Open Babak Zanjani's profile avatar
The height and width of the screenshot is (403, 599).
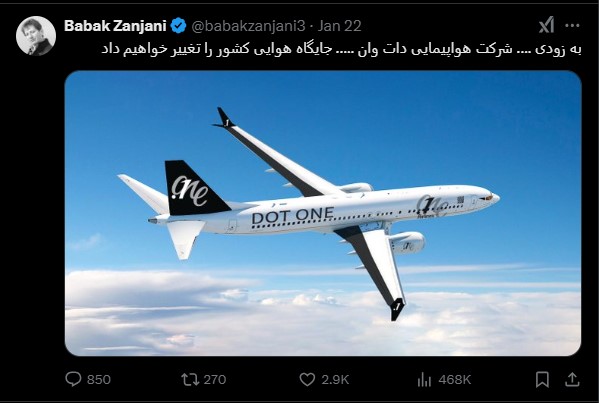36,36
